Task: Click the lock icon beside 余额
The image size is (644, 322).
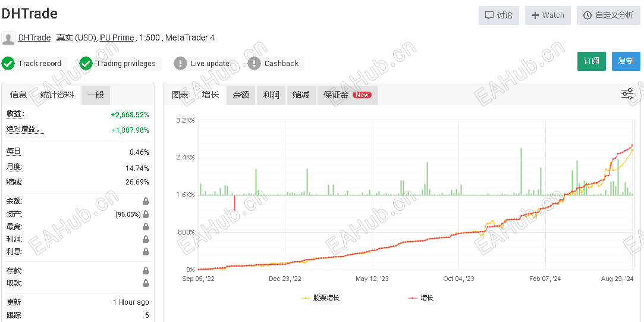Action: pyautogui.click(x=146, y=201)
